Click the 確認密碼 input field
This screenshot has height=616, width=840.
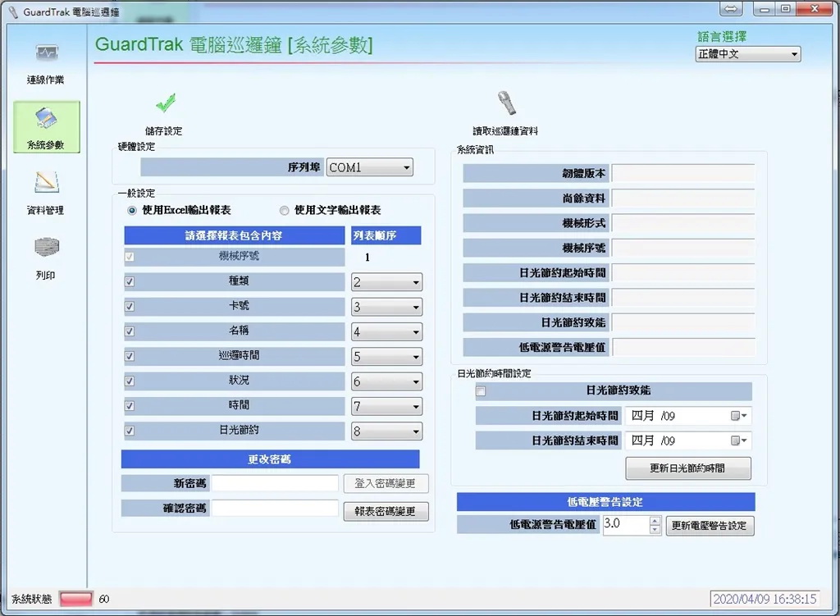(275, 509)
